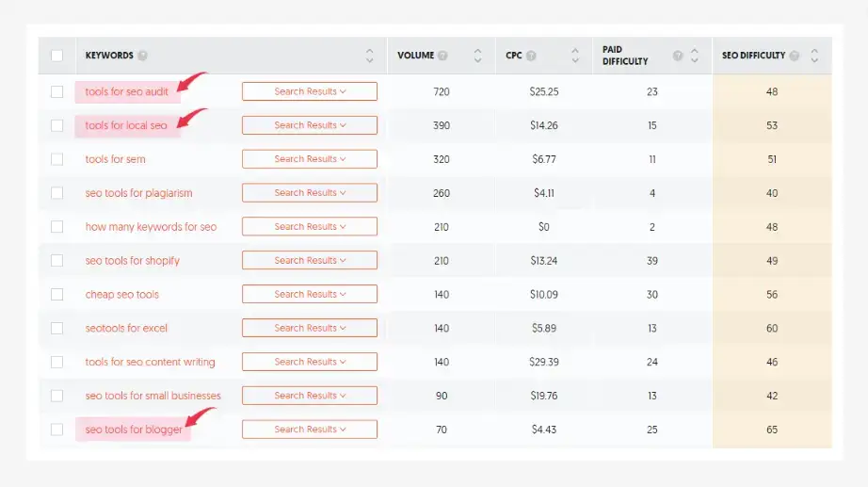Click help icon beside Paid Difficulty header
The image size is (868, 487).
coord(677,56)
